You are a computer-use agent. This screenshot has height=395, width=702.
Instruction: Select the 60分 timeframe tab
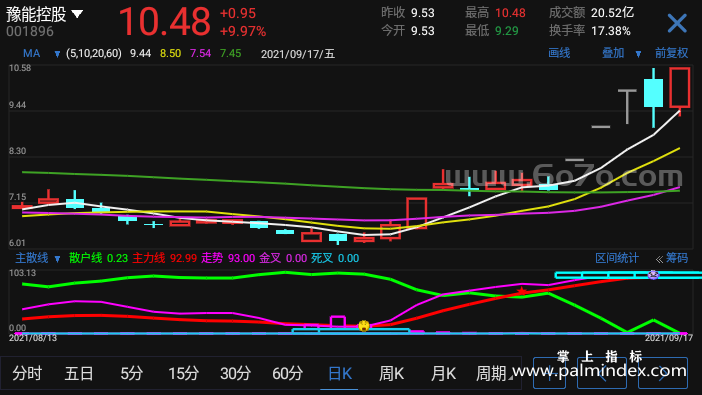287,373
